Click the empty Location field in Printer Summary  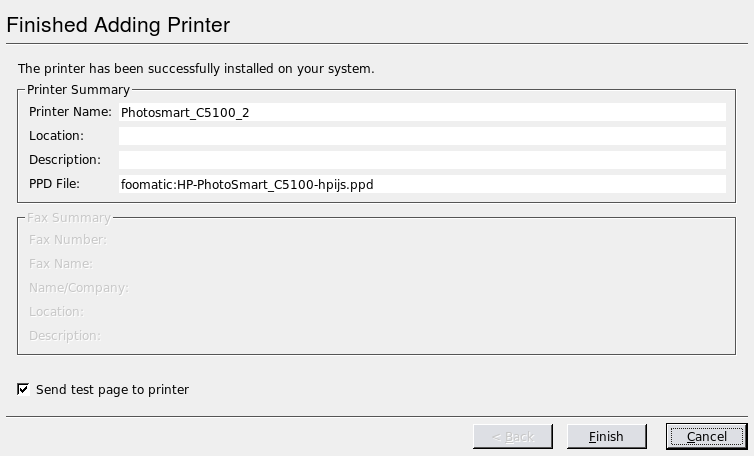pyautogui.click(x=422, y=136)
